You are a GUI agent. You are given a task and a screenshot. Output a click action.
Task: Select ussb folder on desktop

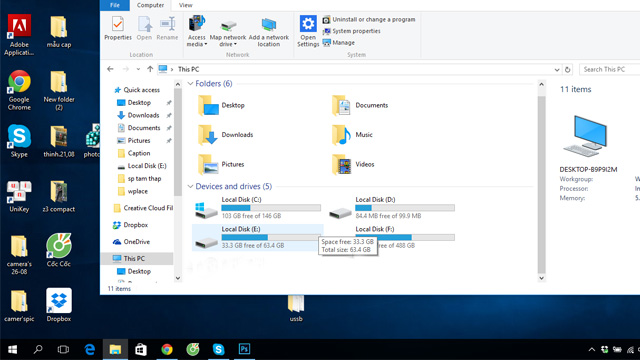click(x=296, y=309)
